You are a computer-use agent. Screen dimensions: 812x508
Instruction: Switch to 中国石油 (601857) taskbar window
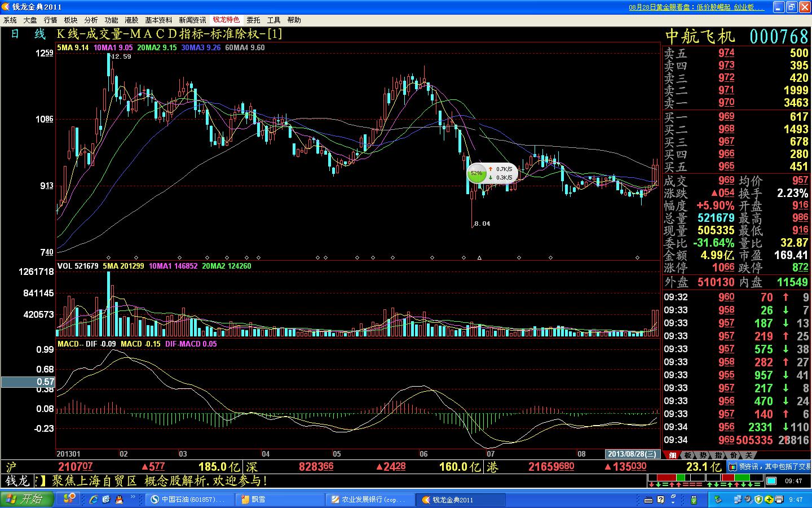point(190,500)
